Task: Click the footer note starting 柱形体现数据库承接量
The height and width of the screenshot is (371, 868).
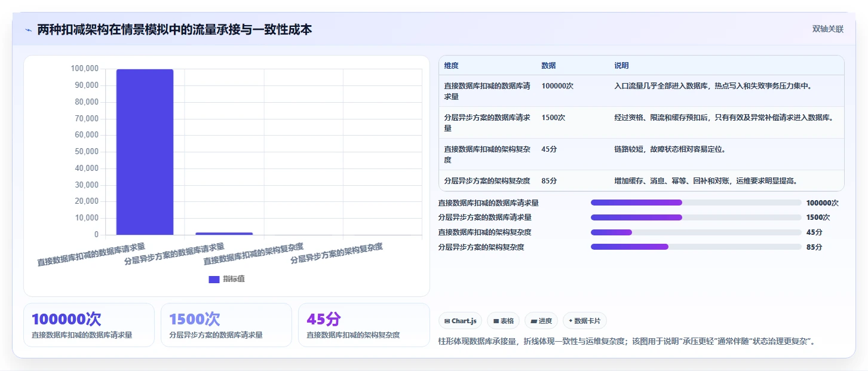Action: 627,341
